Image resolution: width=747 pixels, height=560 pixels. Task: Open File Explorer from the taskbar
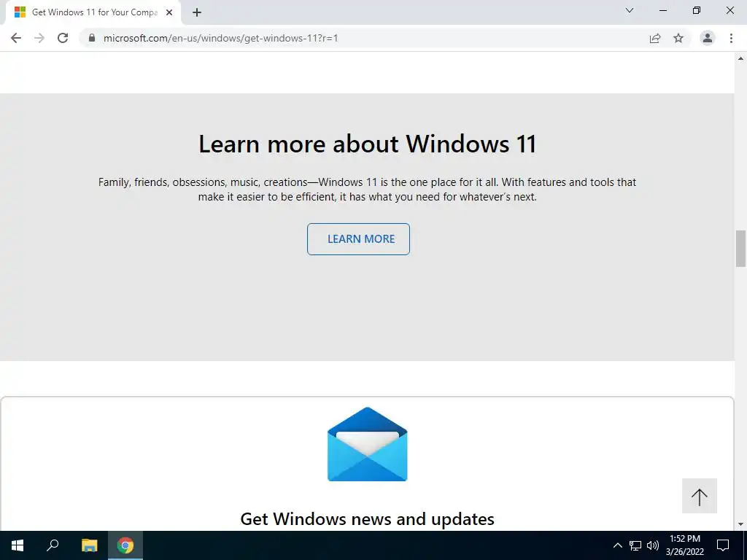89,545
